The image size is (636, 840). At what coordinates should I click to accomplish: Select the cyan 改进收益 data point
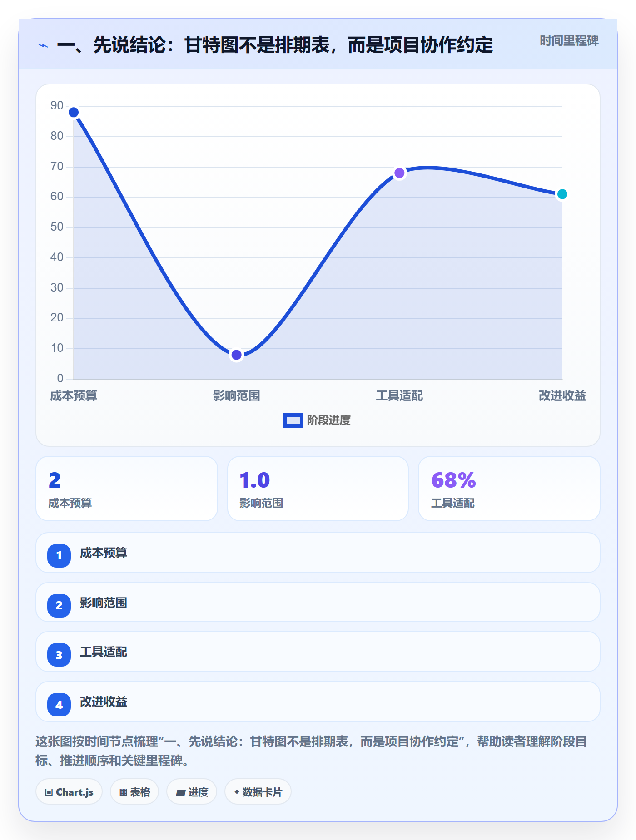point(562,194)
